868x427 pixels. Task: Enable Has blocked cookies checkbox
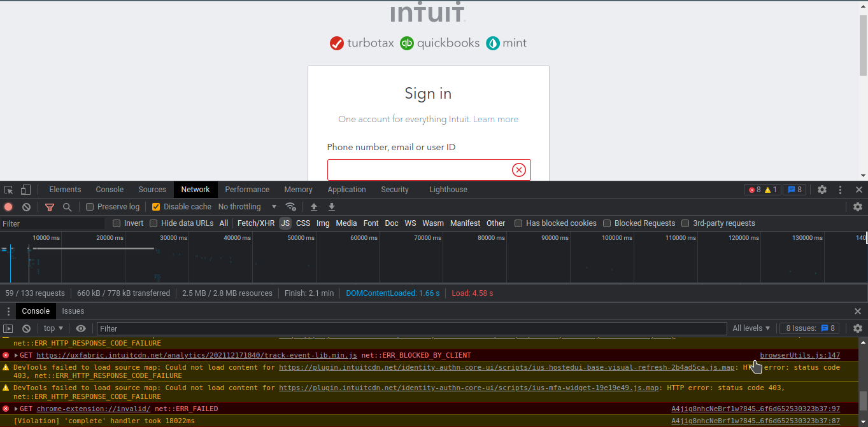pyautogui.click(x=518, y=223)
